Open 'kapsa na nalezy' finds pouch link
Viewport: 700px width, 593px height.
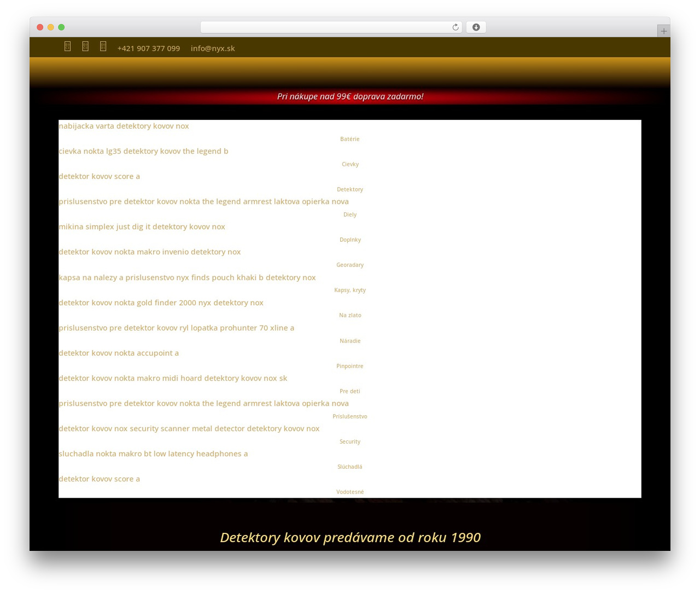[x=187, y=277]
